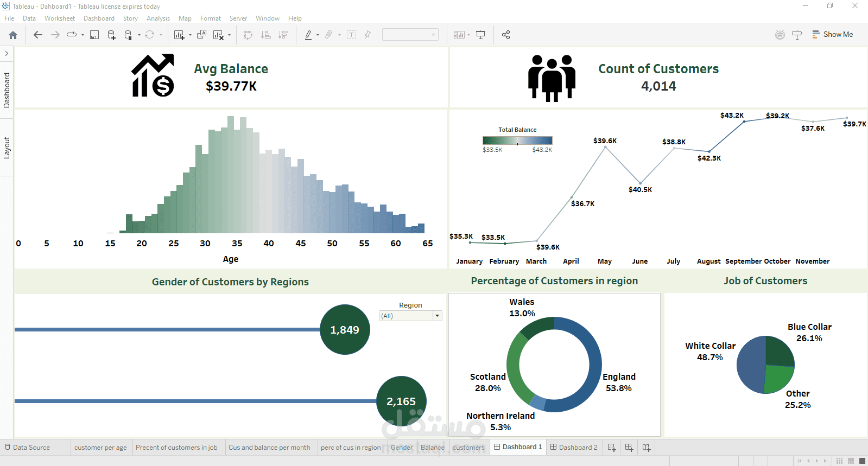Click the New Worksheet toolbar icon
This screenshot has height=466, width=868.
pos(179,35)
